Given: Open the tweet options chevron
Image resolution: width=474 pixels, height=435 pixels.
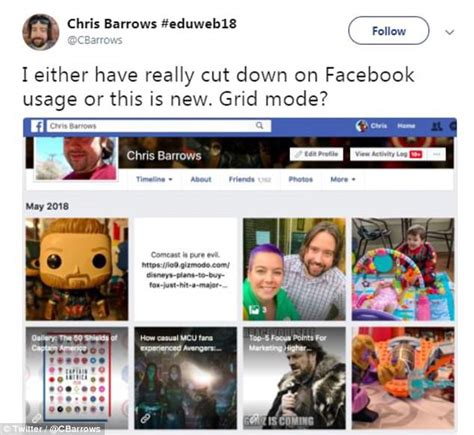Looking at the screenshot, I should [x=450, y=32].
